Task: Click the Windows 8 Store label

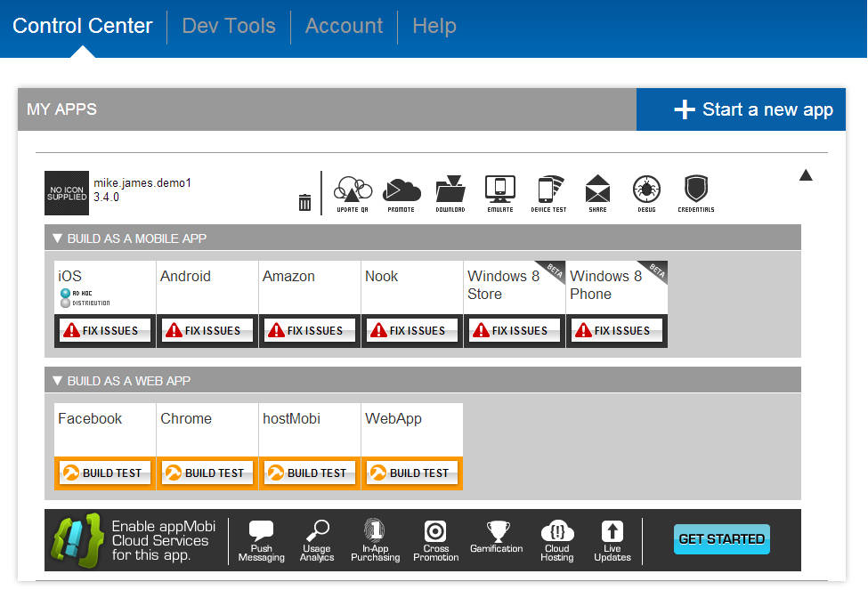Action: (503, 285)
